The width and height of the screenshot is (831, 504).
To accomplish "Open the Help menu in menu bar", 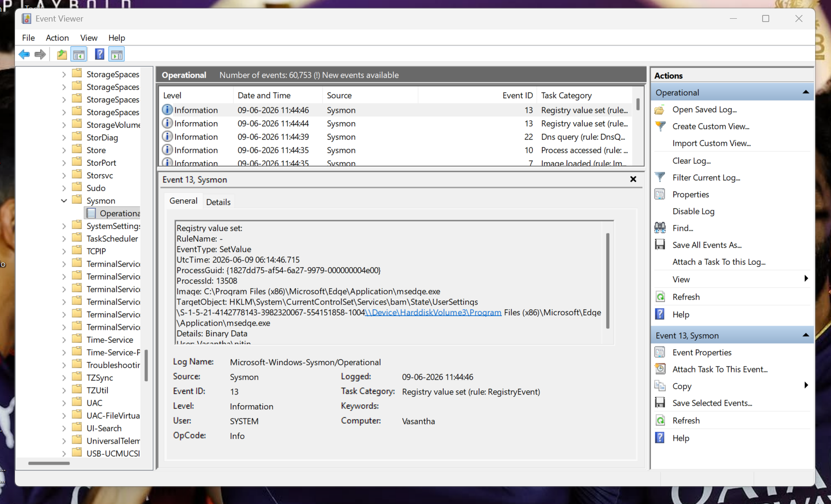I will click(117, 38).
